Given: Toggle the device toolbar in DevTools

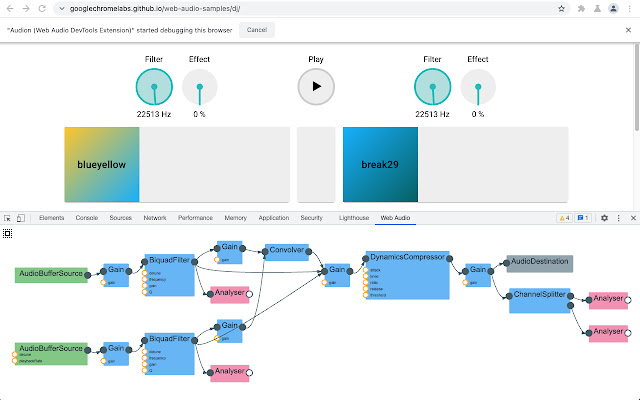Looking at the screenshot, I should click(20, 218).
